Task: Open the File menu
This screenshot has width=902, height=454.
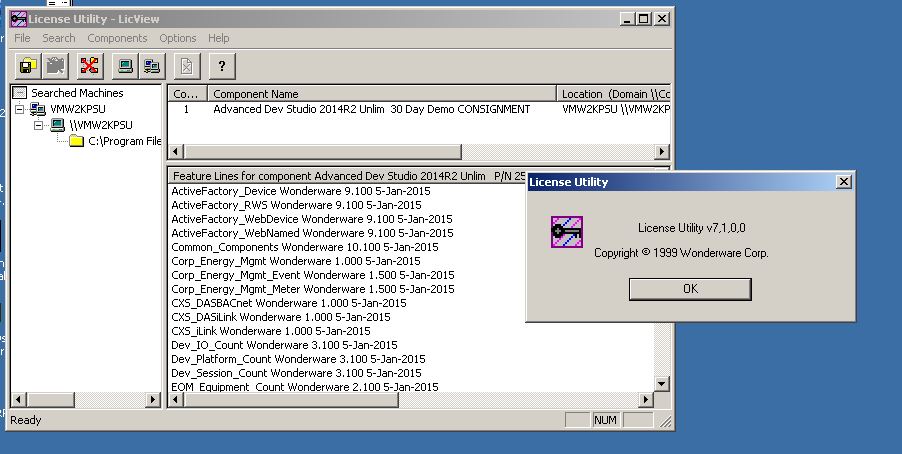Action: [x=22, y=38]
